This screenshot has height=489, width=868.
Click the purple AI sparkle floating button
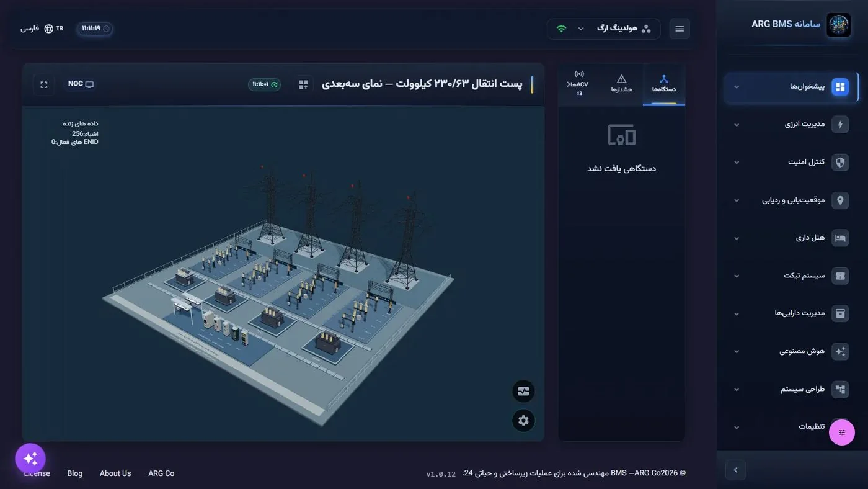pyautogui.click(x=30, y=459)
